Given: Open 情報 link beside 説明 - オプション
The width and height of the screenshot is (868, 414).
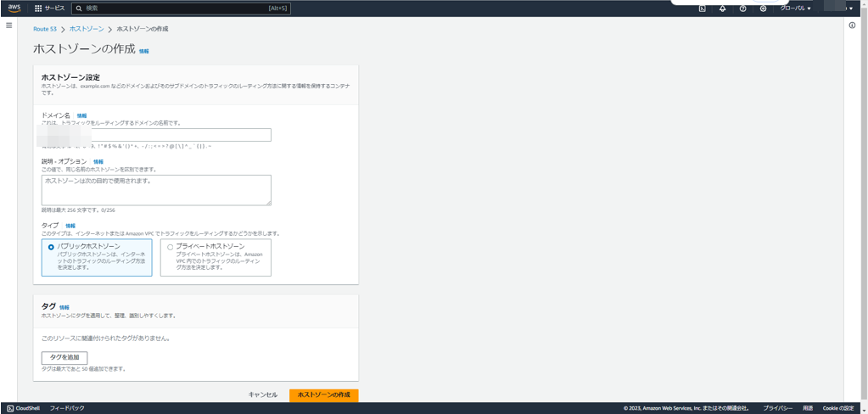Looking at the screenshot, I should [x=98, y=162].
